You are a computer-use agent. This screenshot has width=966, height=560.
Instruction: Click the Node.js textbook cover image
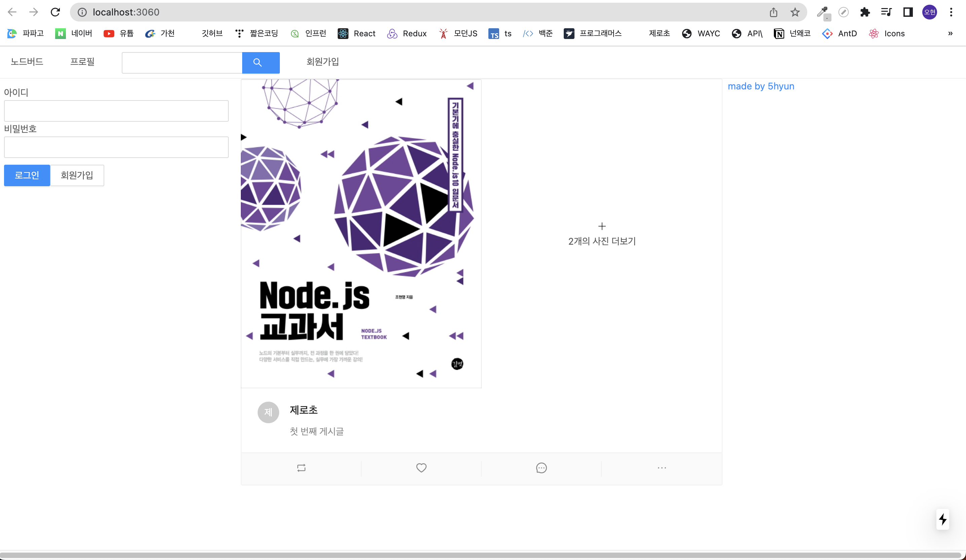coord(361,234)
